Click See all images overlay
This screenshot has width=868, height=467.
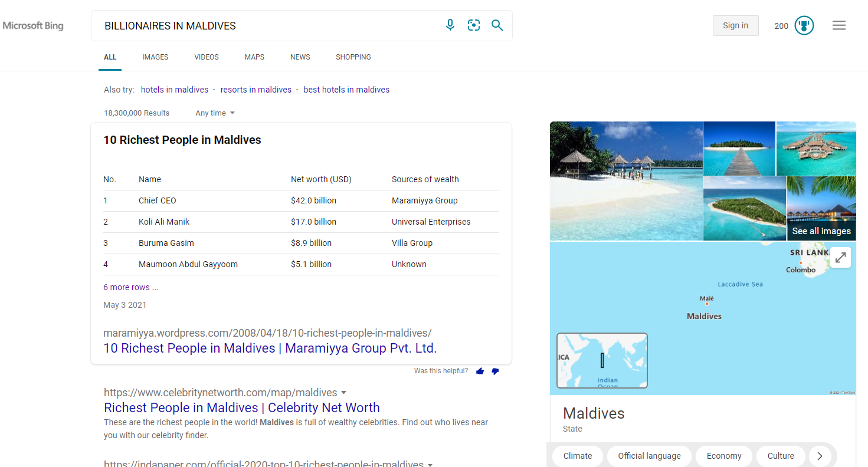821,231
